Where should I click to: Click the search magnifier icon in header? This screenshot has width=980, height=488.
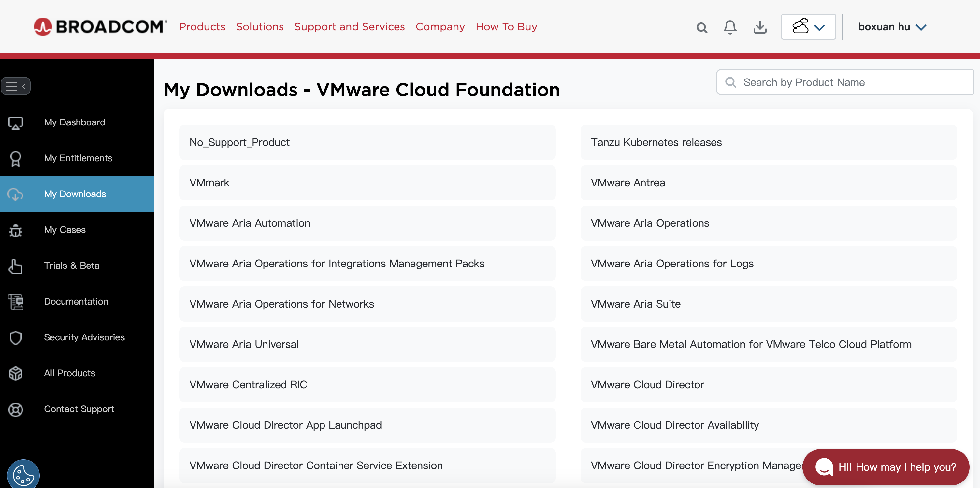coord(701,27)
